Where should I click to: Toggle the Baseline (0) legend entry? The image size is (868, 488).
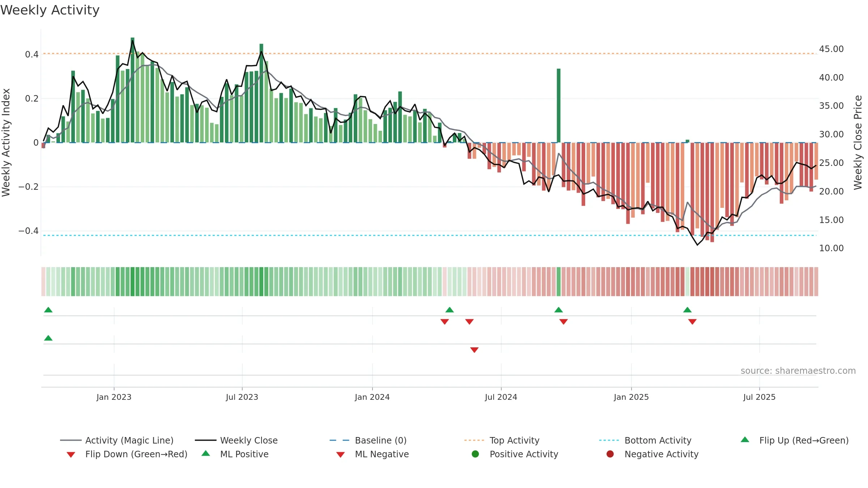click(368, 440)
